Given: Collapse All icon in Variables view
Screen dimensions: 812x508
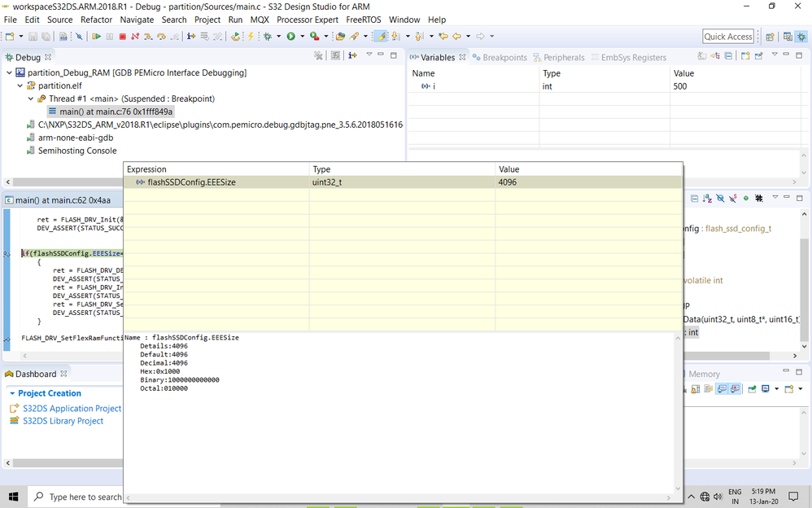Looking at the screenshot, I should 728,55.
